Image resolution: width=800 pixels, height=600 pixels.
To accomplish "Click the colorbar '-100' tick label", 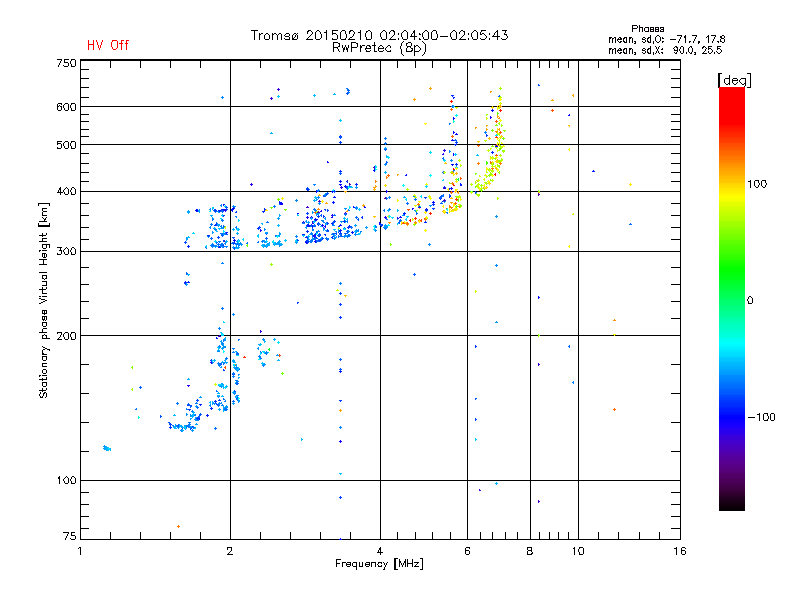I will [x=761, y=417].
